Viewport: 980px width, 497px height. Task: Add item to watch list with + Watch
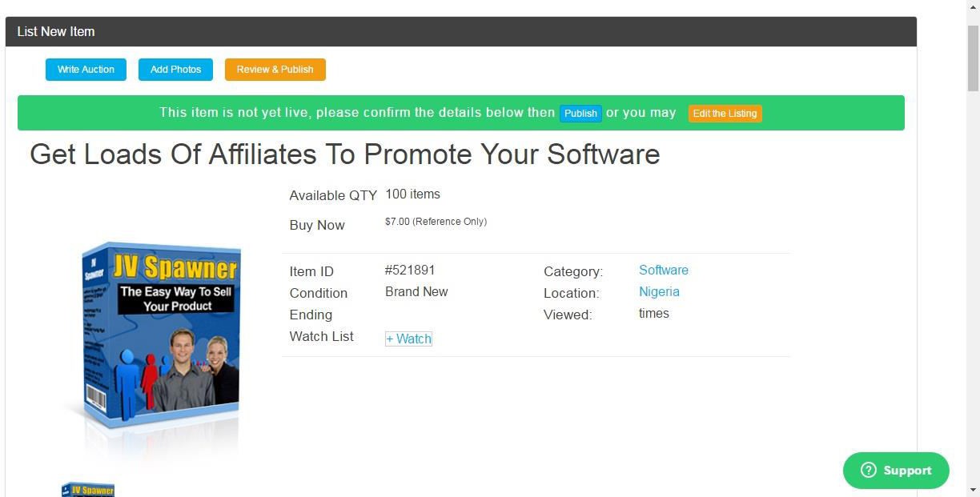(408, 339)
